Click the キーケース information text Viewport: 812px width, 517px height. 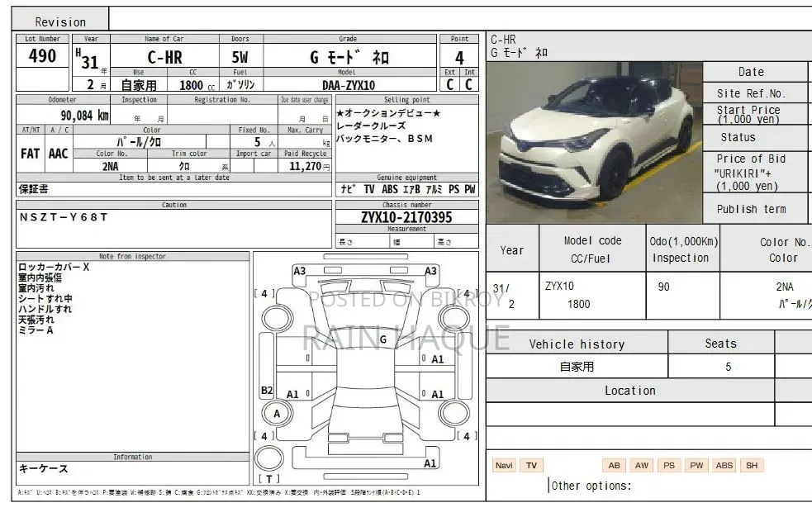coord(44,468)
